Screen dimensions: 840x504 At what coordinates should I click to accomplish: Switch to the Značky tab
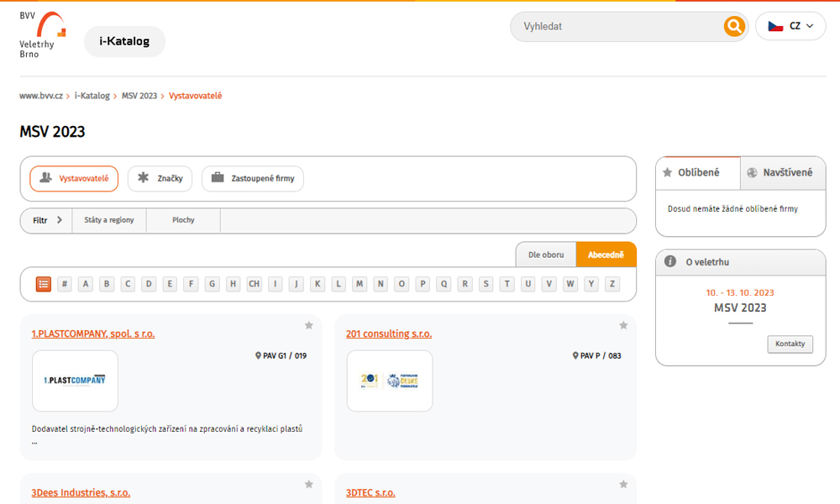coord(160,178)
